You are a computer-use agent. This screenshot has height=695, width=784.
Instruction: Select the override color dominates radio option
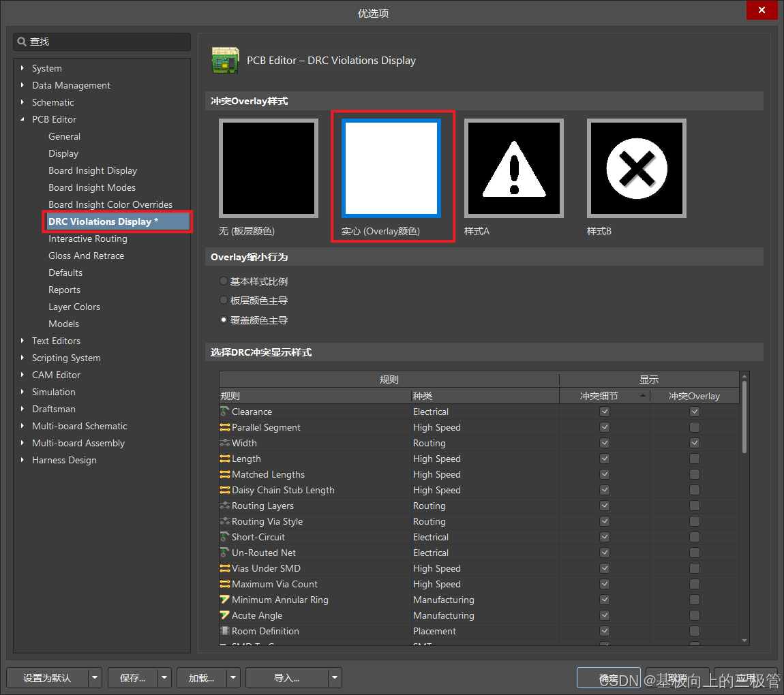point(224,320)
